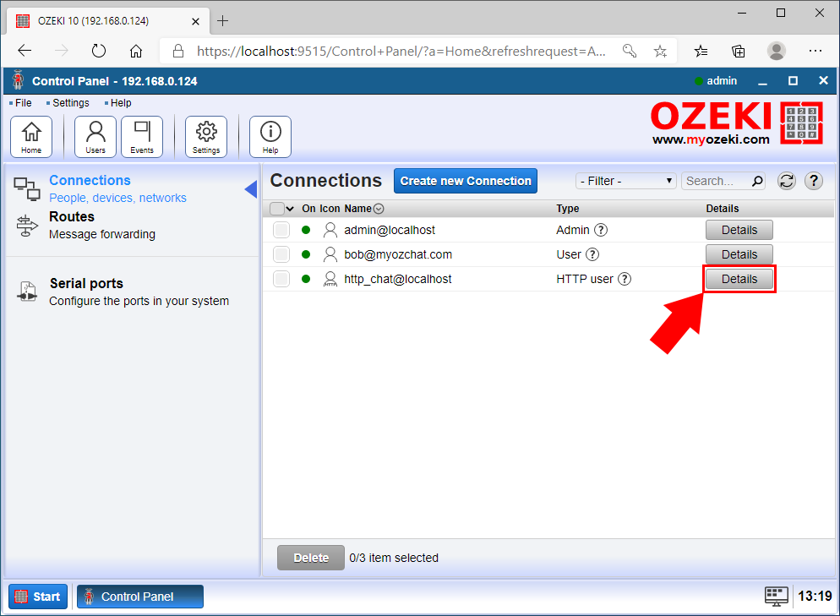Expand the select-all checkbox dropdown arrow

point(290,208)
